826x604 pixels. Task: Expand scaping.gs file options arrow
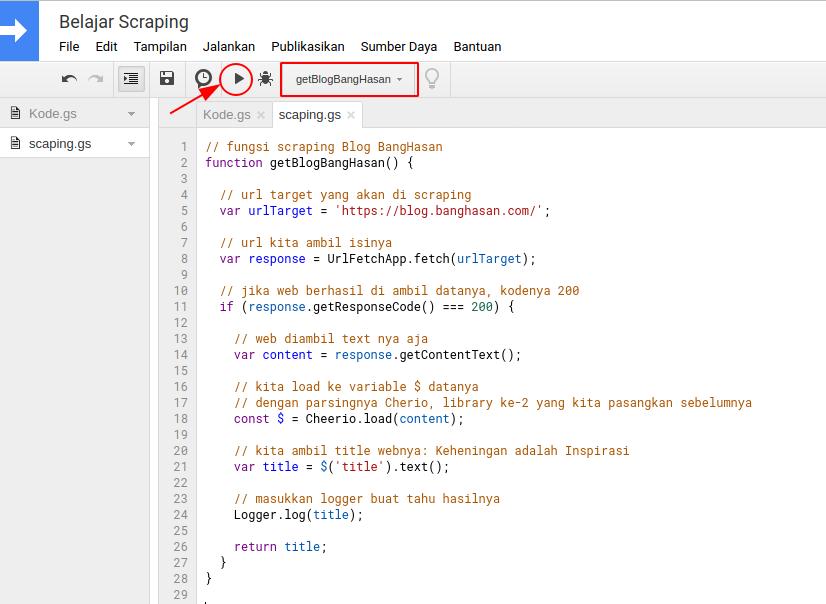click(131, 144)
